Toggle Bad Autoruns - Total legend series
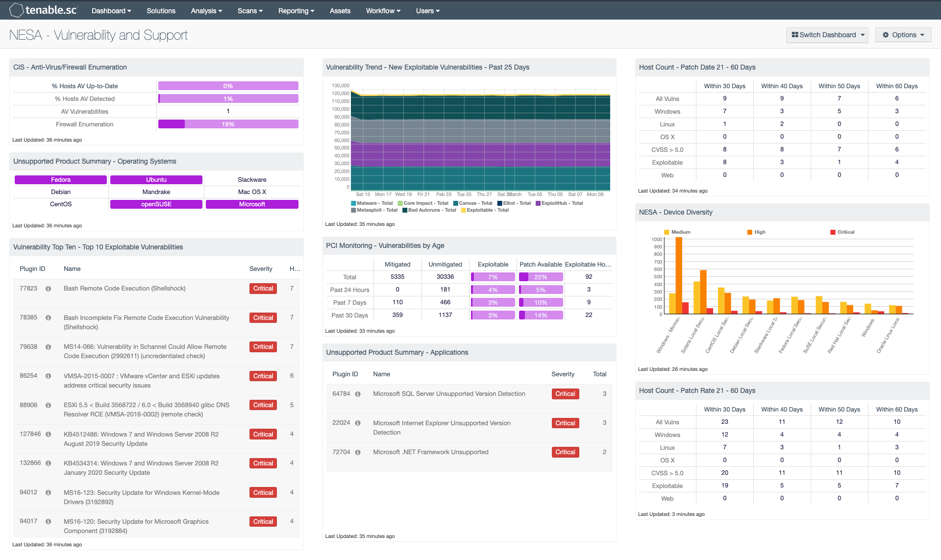This screenshot has height=560, width=941. 429,210
